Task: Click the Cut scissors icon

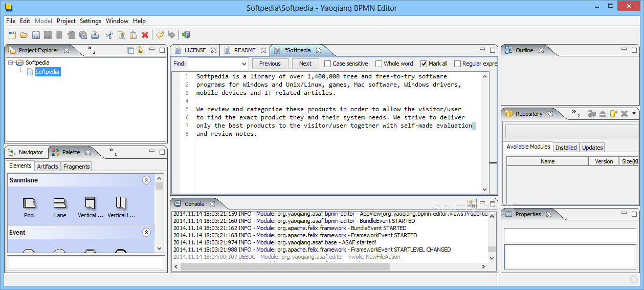Action: 109,35
